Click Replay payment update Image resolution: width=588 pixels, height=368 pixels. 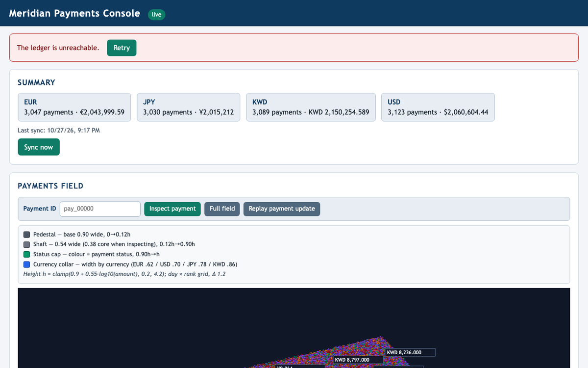[x=282, y=209]
